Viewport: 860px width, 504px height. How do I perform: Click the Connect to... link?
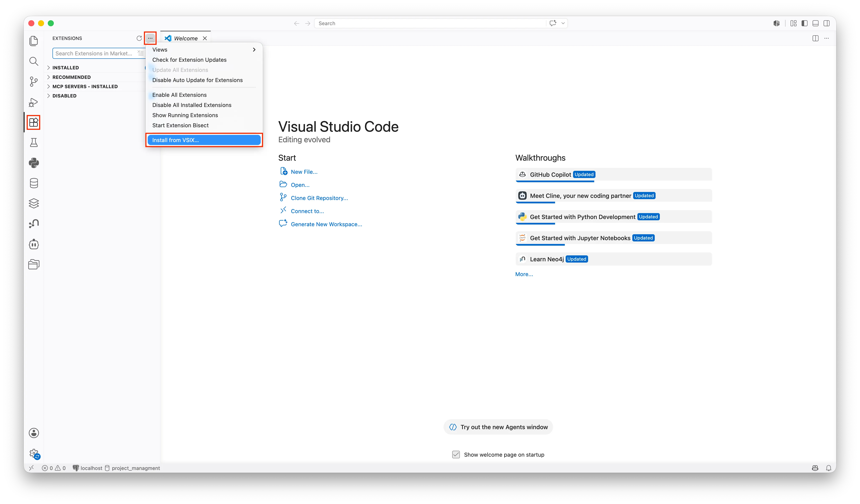[x=307, y=211]
